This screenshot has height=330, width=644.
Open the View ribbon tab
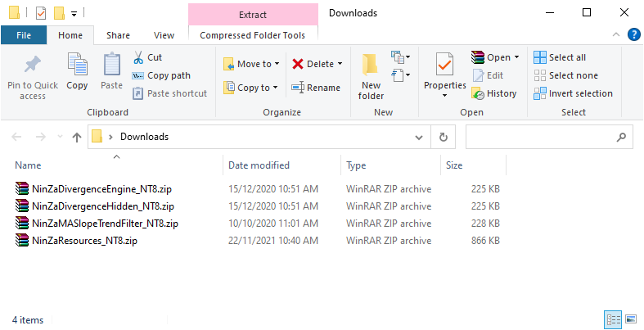point(164,35)
